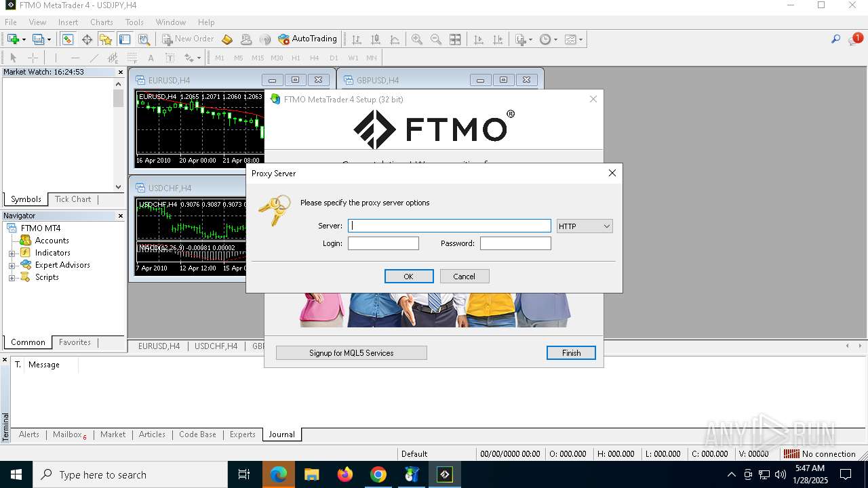Toggle the Data Window crosshair icon
Image resolution: width=868 pixels, height=488 pixels.
87,39
